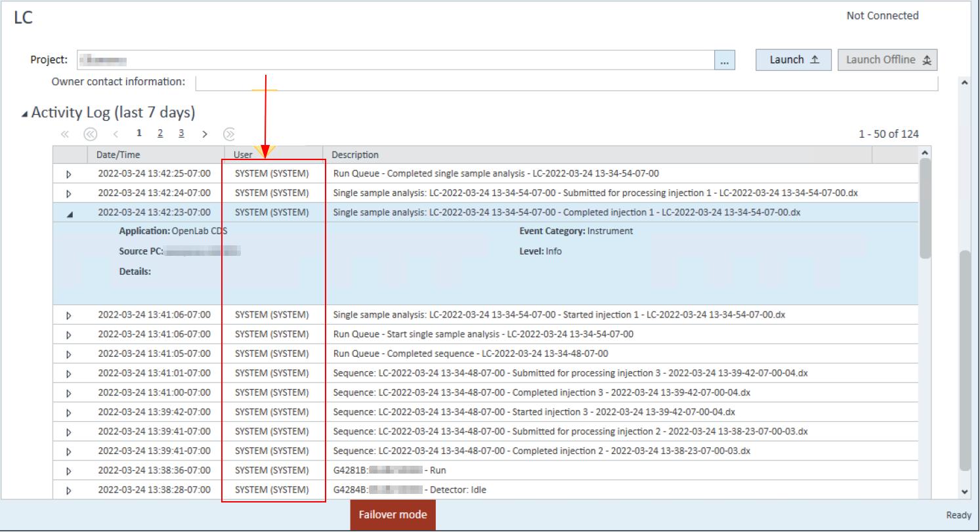Expand the Started injection 3 row
Viewport: 980px width, 532px height.
click(x=69, y=413)
